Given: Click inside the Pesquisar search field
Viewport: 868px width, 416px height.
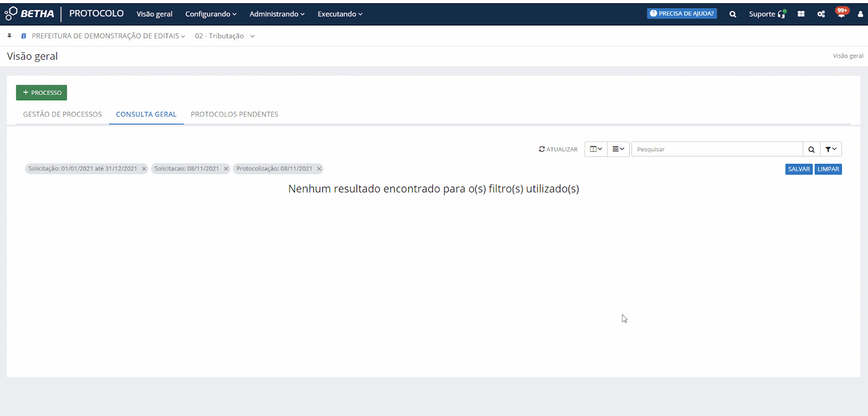Looking at the screenshot, I should [x=716, y=149].
